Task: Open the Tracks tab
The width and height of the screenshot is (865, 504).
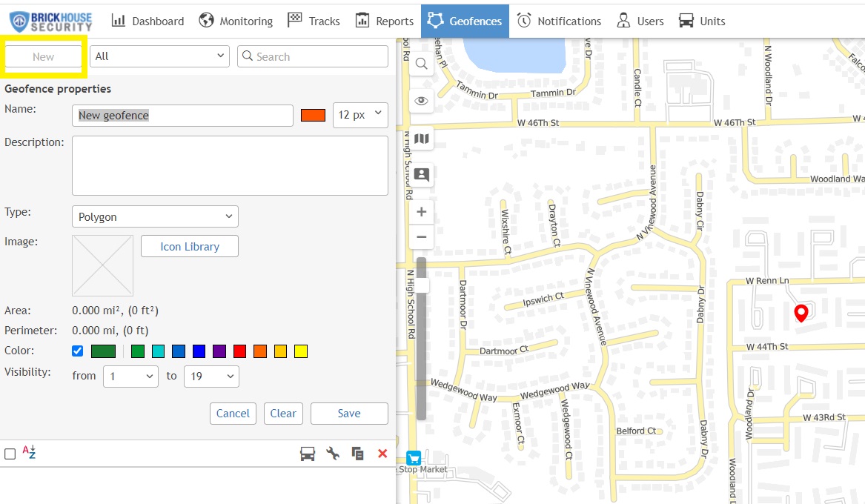Action: click(x=314, y=21)
